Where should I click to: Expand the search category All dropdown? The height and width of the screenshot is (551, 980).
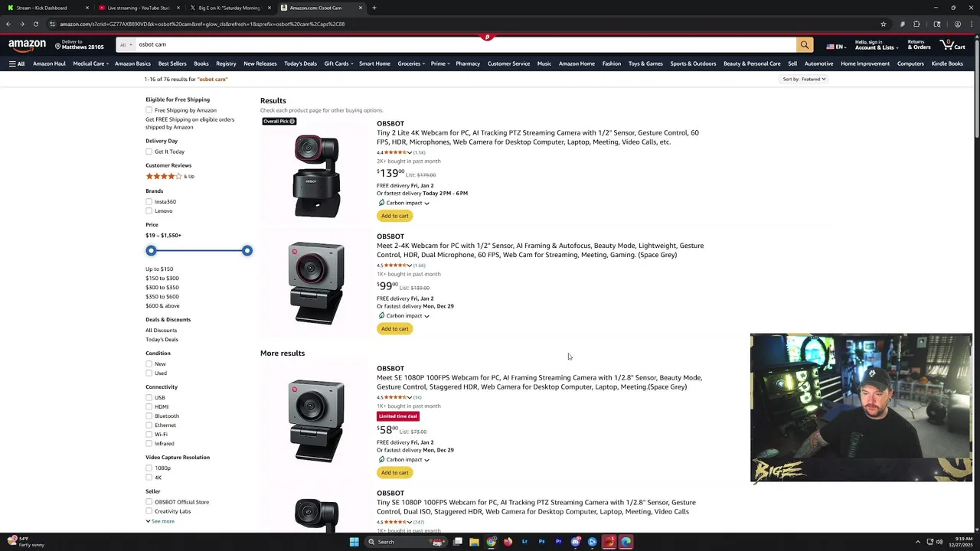point(126,44)
